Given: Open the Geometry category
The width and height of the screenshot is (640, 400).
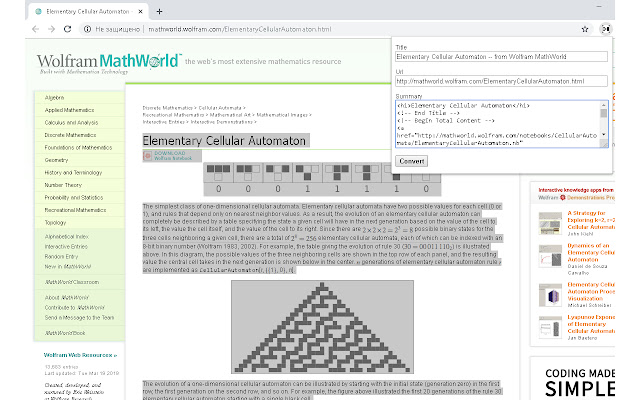Looking at the screenshot, I should (56, 160).
